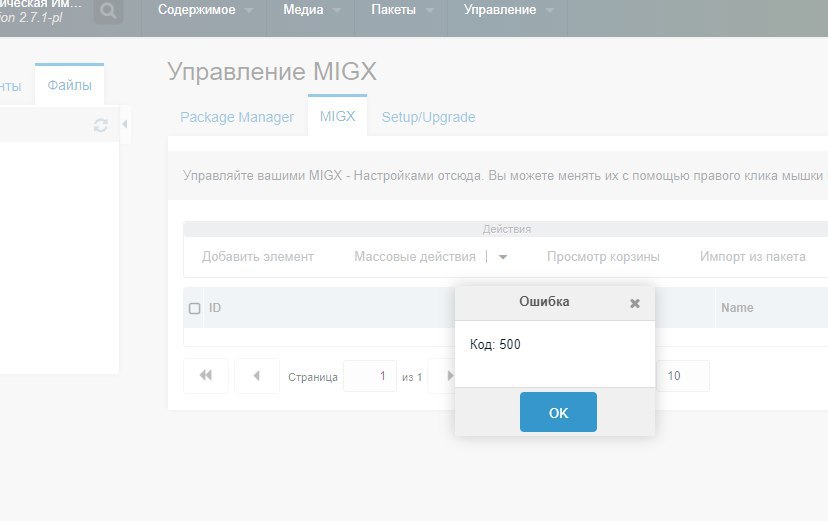Confirm the error with OK

point(558,412)
